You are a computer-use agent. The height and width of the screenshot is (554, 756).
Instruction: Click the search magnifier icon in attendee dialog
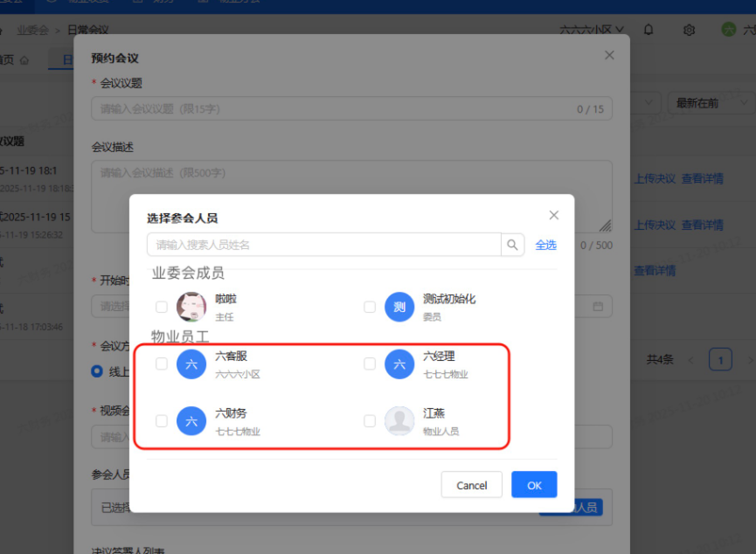(512, 245)
